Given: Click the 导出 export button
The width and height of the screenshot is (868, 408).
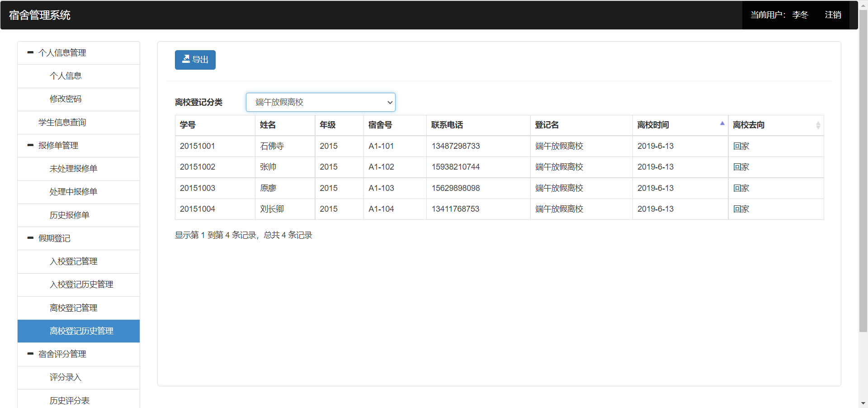Looking at the screenshot, I should coord(195,60).
